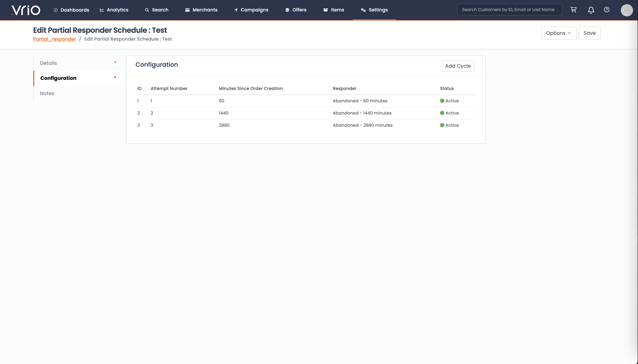Click the Status column header
The image size is (638, 364).
[447, 88]
